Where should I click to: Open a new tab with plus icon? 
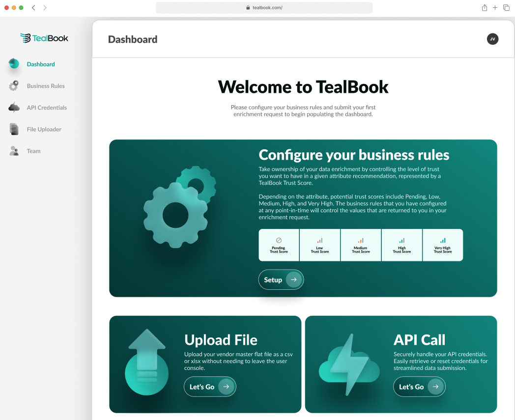pos(495,7)
